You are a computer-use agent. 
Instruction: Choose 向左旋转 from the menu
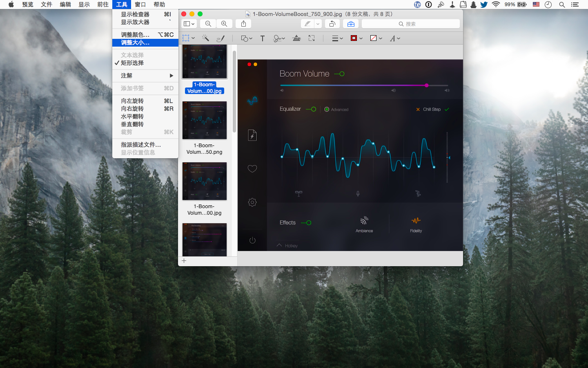pos(145,101)
